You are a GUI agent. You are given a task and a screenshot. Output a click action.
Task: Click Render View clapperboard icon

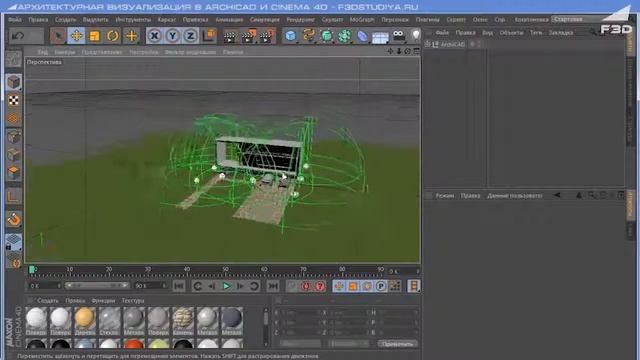[230, 36]
